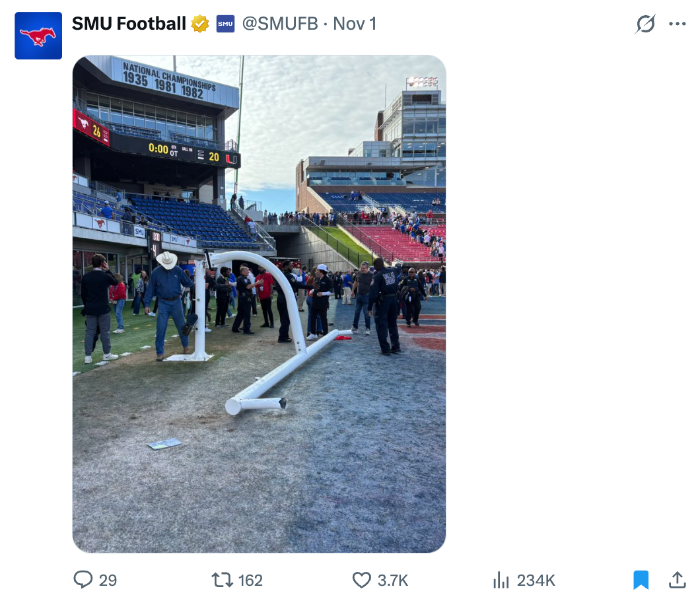Click the 3.7K likes count
The width and height of the screenshot is (700, 601).
(x=393, y=581)
